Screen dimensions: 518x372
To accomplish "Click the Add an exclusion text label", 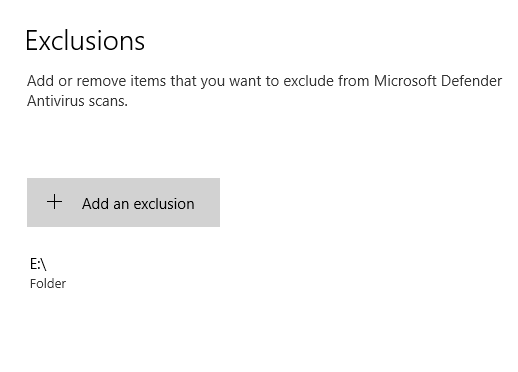I will click(138, 204).
